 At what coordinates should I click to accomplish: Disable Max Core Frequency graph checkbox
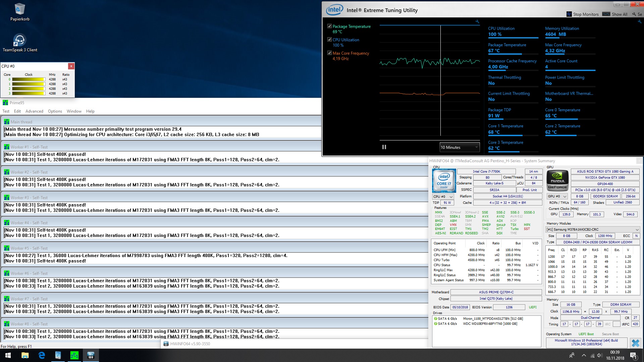coord(329,53)
